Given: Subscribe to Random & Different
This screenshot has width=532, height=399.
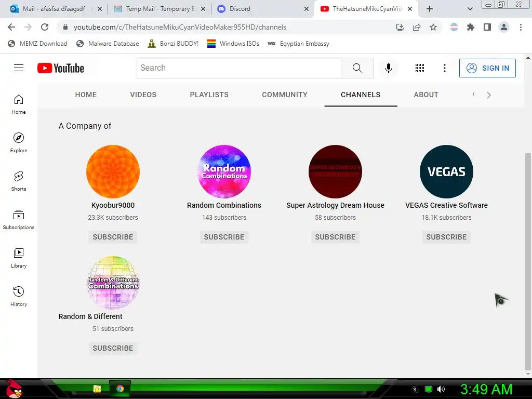Looking at the screenshot, I should click(113, 348).
